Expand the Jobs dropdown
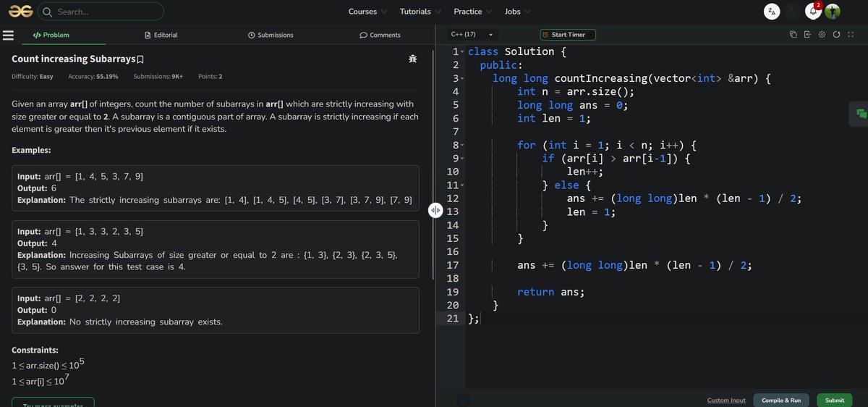 pos(517,12)
